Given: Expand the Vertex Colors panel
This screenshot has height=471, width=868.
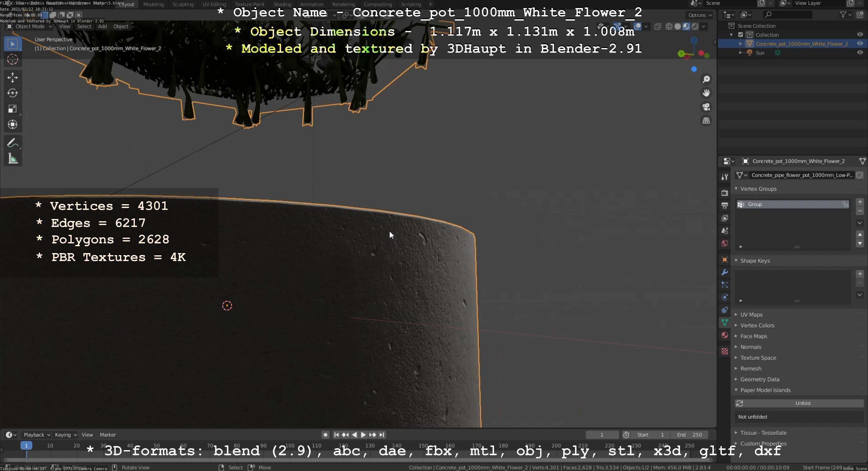Looking at the screenshot, I should point(736,325).
